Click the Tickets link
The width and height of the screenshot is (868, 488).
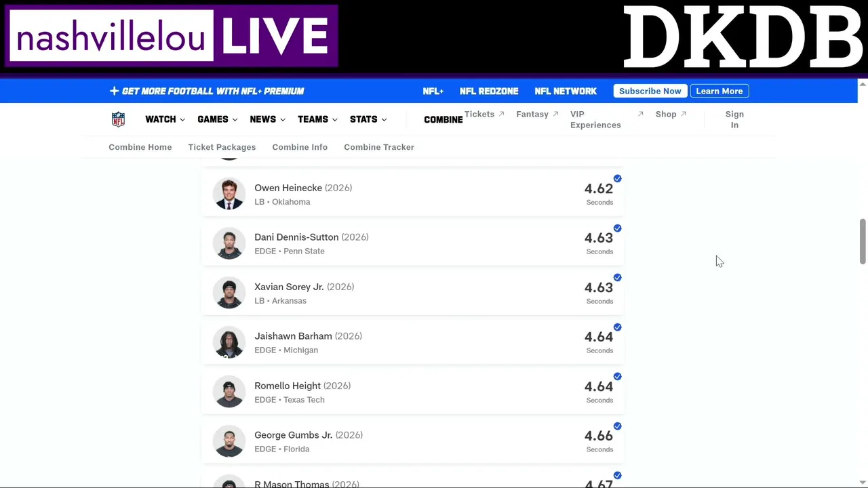coord(479,114)
